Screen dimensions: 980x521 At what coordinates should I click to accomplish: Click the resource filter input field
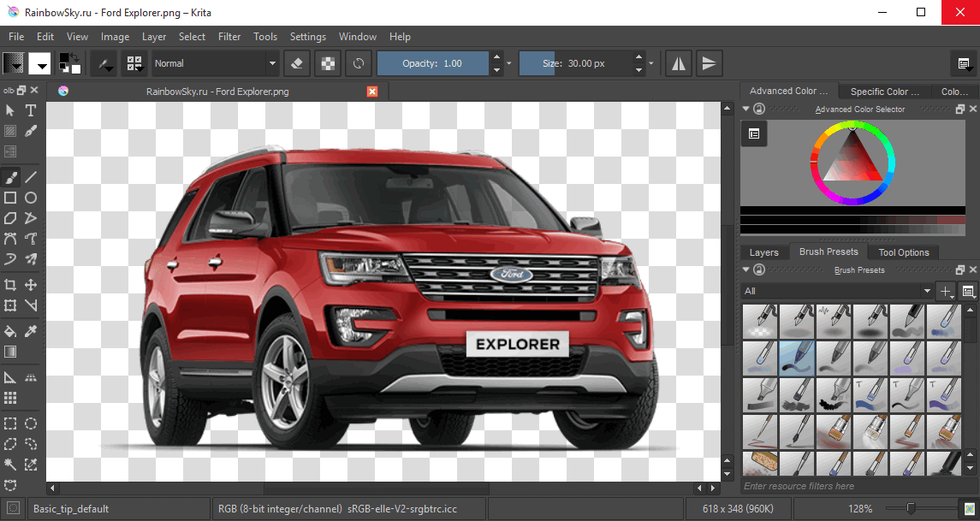click(x=852, y=485)
